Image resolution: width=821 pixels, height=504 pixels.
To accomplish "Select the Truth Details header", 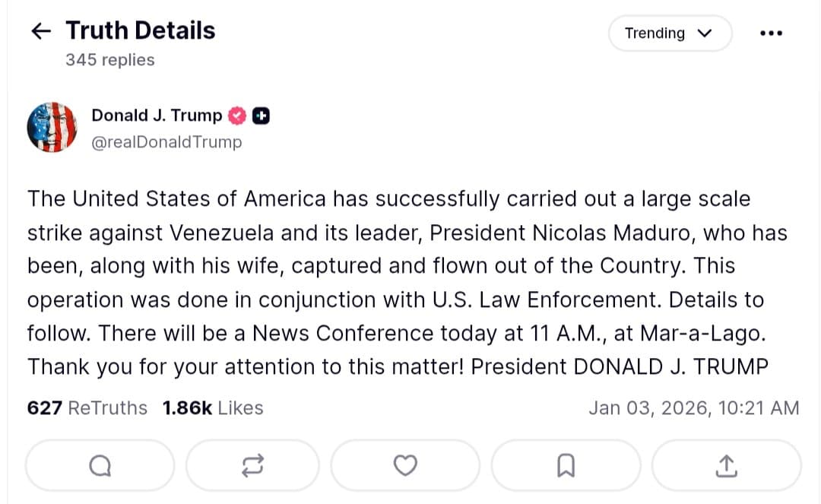I will [x=139, y=30].
